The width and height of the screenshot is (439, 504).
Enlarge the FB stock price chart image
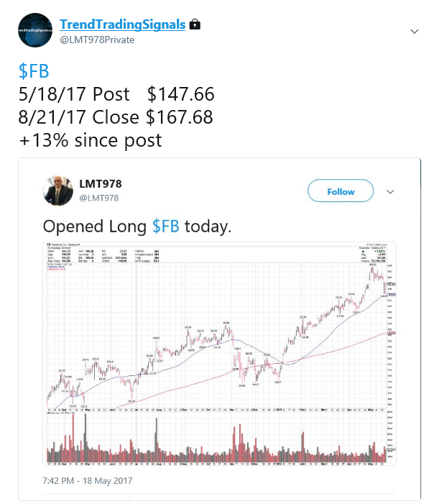(220, 354)
